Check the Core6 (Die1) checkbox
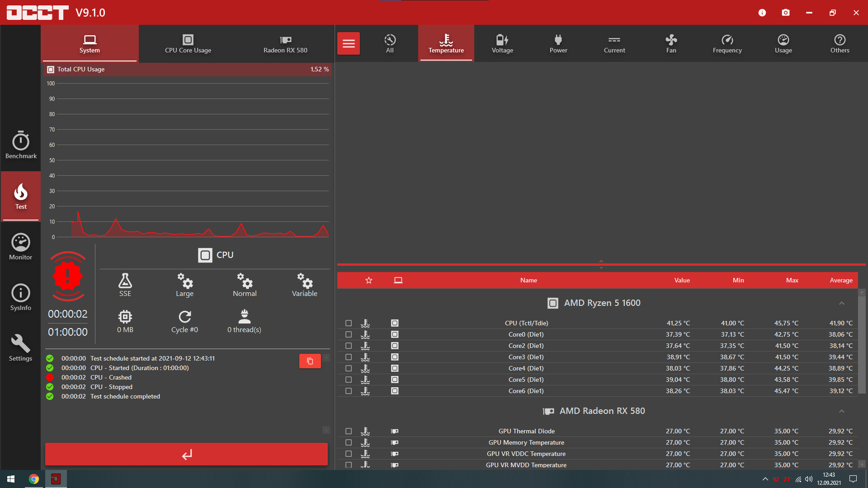Image resolution: width=868 pixels, height=488 pixels. click(349, 391)
